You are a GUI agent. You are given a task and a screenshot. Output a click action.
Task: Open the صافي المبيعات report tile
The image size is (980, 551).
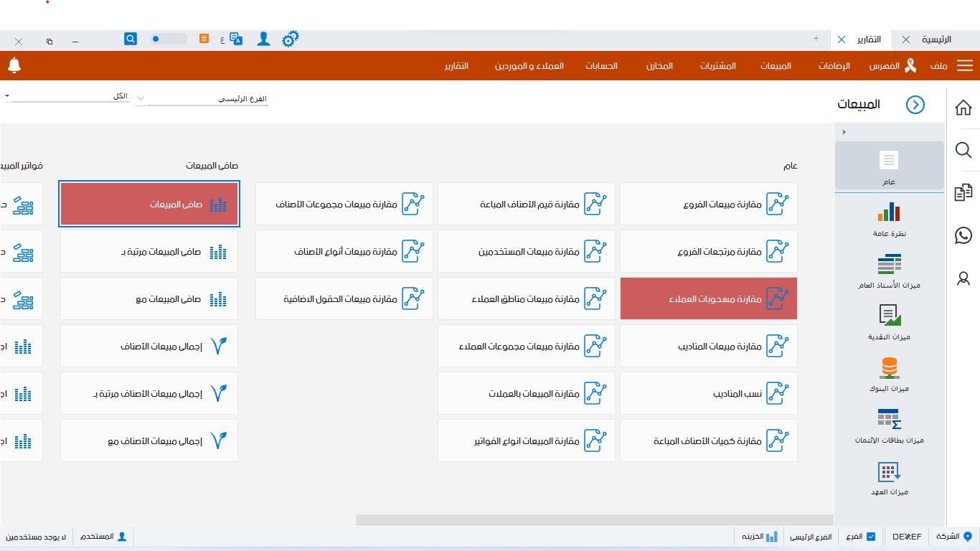tap(149, 204)
